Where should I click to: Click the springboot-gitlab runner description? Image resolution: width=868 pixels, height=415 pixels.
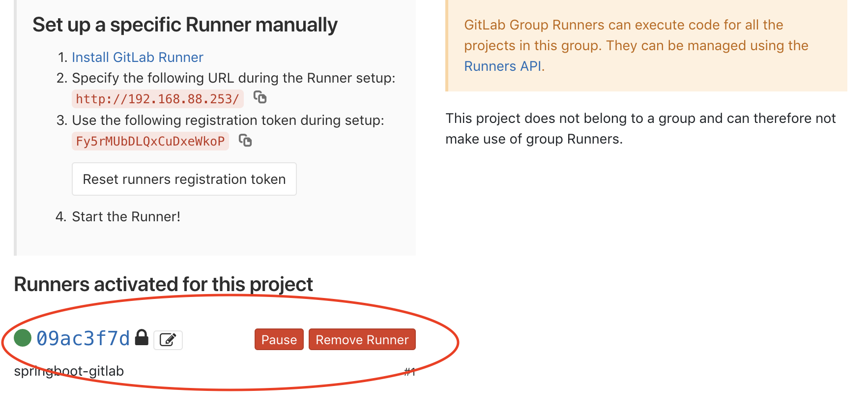coord(69,371)
